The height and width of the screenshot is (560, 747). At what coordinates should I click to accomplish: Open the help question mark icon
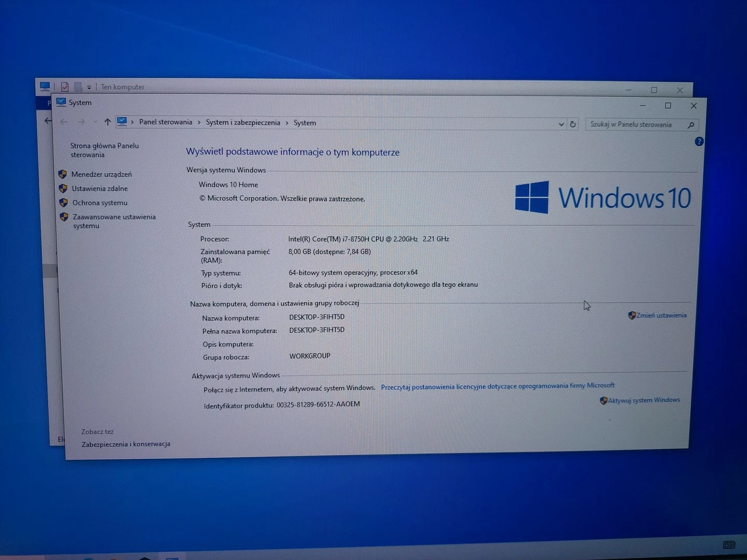[699, 142]
